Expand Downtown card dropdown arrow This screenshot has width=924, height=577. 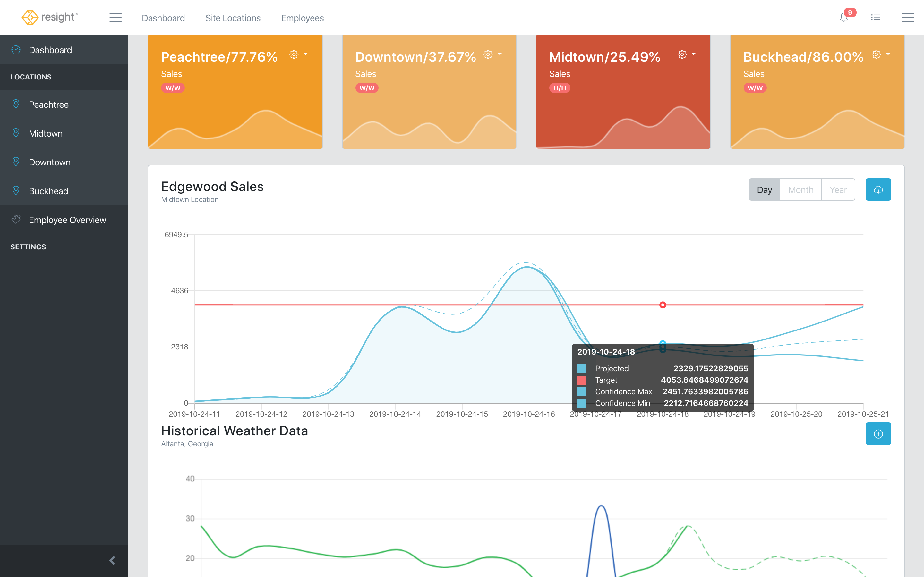[x=500, y=54]
